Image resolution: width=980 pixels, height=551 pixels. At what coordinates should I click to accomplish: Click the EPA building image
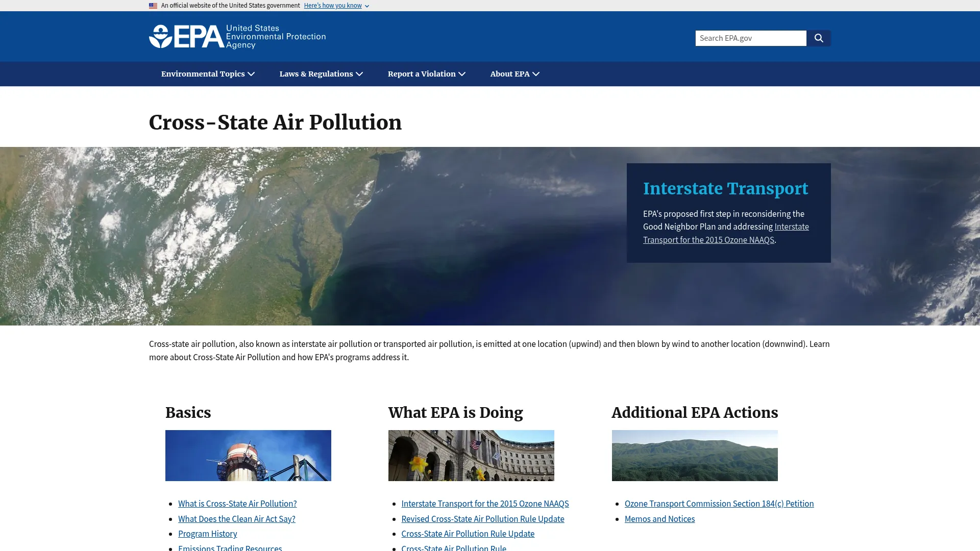click(x=471, y=456)
